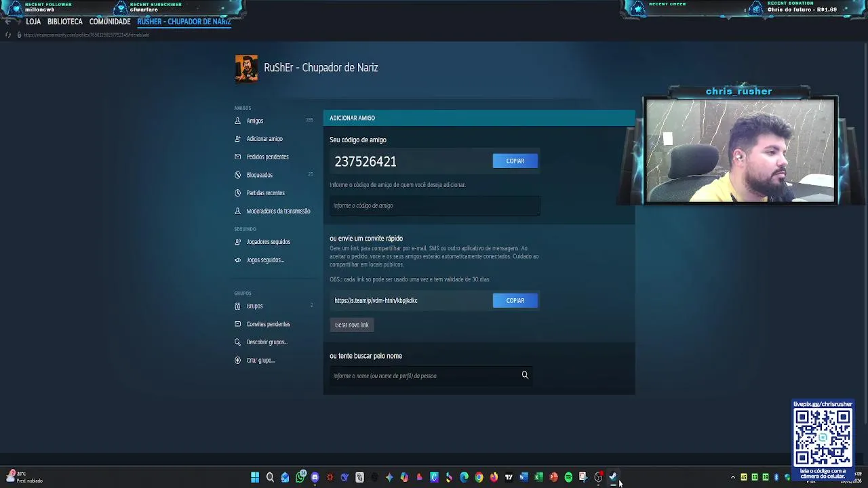The image size is (868, 488).
Task: Open the LOJA menu
Action: (x=33, y=22)
